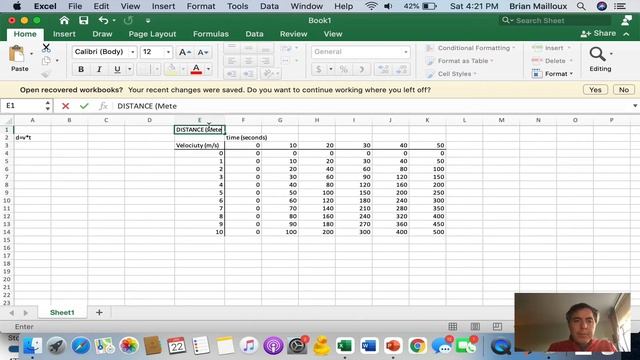The image size is (640, 360).
Task: Select the Sheet1 tab
Action: point(62,312)
